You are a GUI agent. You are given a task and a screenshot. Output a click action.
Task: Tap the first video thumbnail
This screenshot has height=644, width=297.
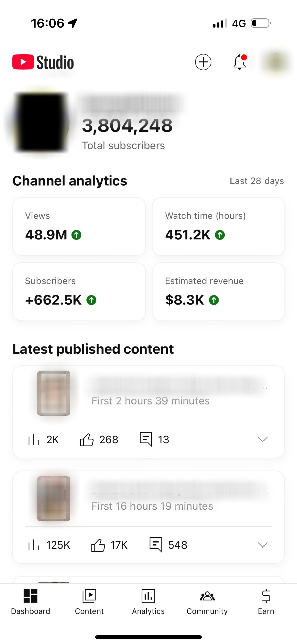(53, 393)
